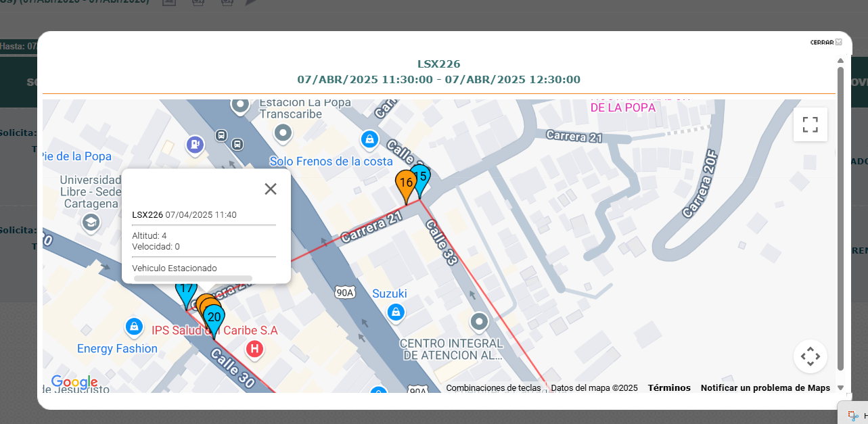
Task: Click IPS Salud del Caribe hospital icon
Action: point(254,349)
